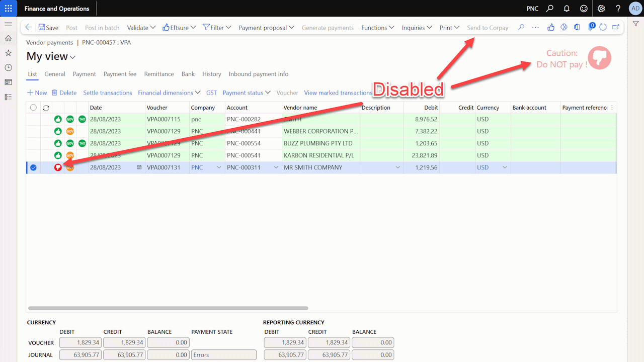Open the Functions dropdown menu
Viewport: 644px width, 362px height.
[x=377, y=27]
